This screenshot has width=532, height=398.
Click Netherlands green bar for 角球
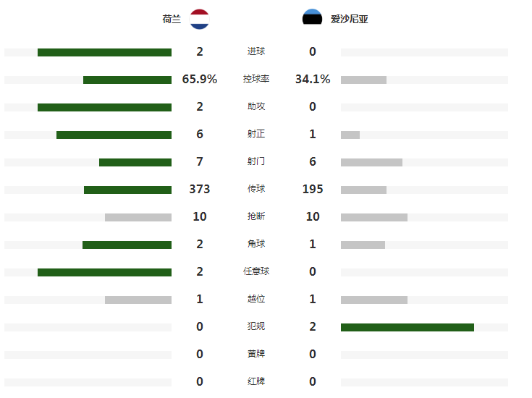[127, 245]
